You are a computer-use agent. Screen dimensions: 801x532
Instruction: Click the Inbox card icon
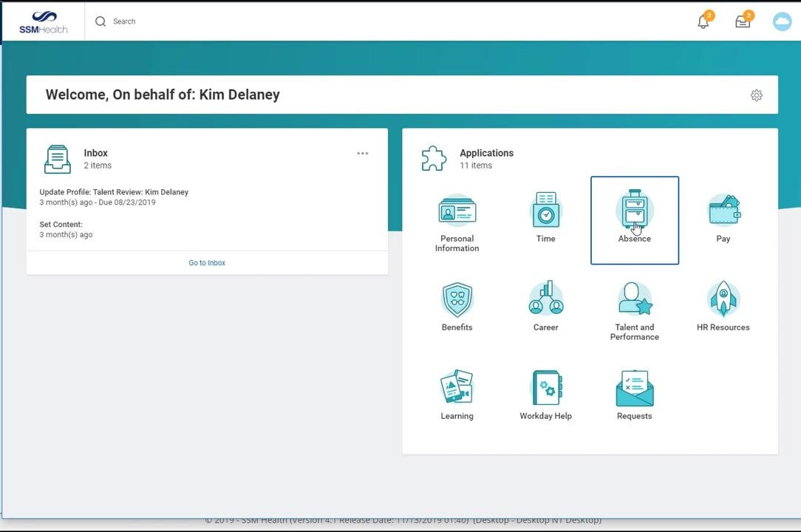(x=58, y=159)
